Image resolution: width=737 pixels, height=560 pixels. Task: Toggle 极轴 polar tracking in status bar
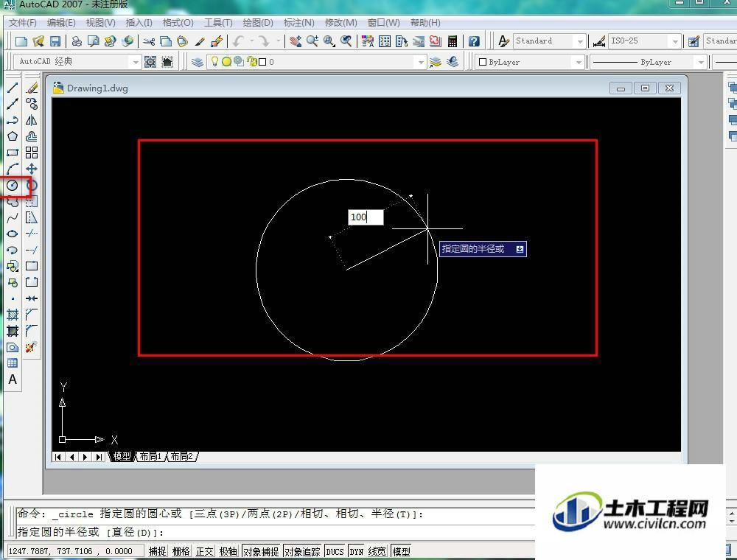click(228, 551)
